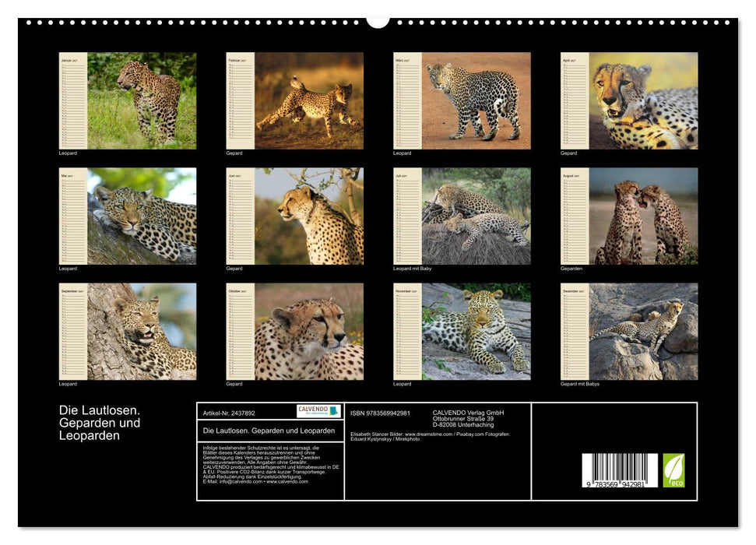Image resolution: width=756 pixels, height=545 pixels.
Task: Click the 'Gepard' caption under Oktober
Action: (x=234, y=385)
